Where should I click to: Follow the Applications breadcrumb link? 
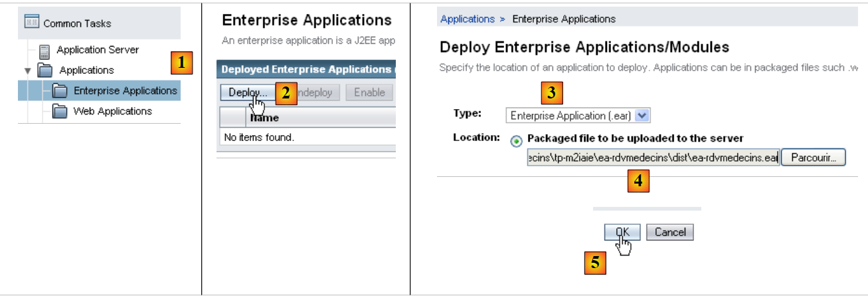pyautogui.click(x=467, y=19)
